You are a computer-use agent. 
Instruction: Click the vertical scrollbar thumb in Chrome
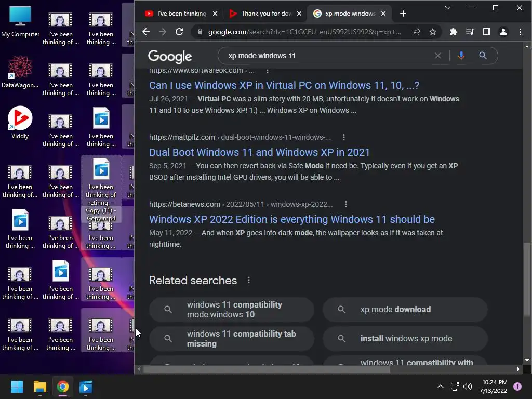tap(527, 280)
